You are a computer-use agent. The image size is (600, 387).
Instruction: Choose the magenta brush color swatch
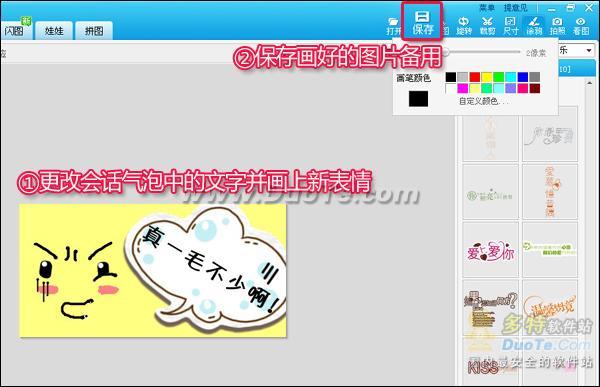pyautogui.click(x=463, y=88)
